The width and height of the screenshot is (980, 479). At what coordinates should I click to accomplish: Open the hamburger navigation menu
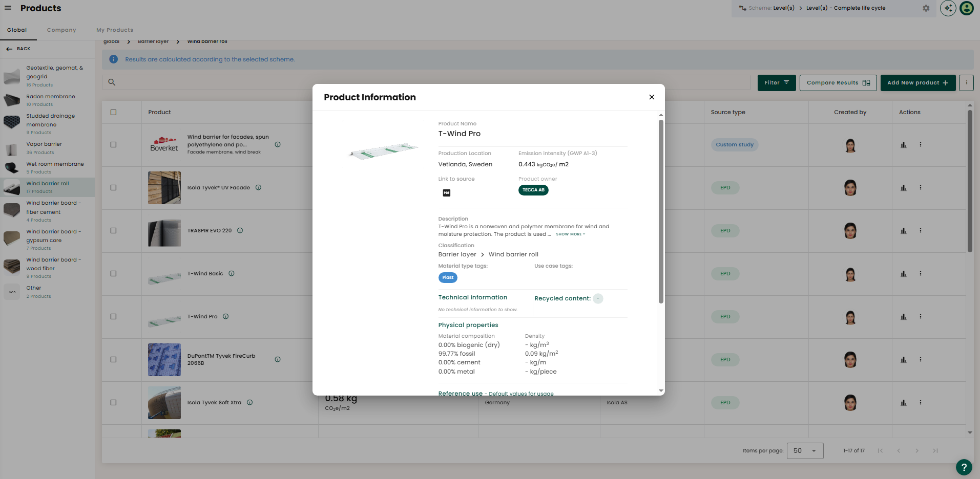click(8, 8)
